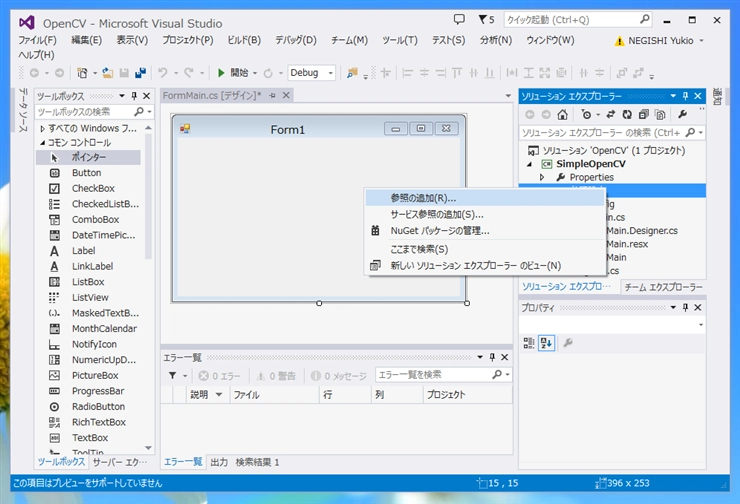Select the CheckBox control in Toolbox
The width and height of the screenshot is (740, 504).
pyautogui.click(x=88, y=188)
